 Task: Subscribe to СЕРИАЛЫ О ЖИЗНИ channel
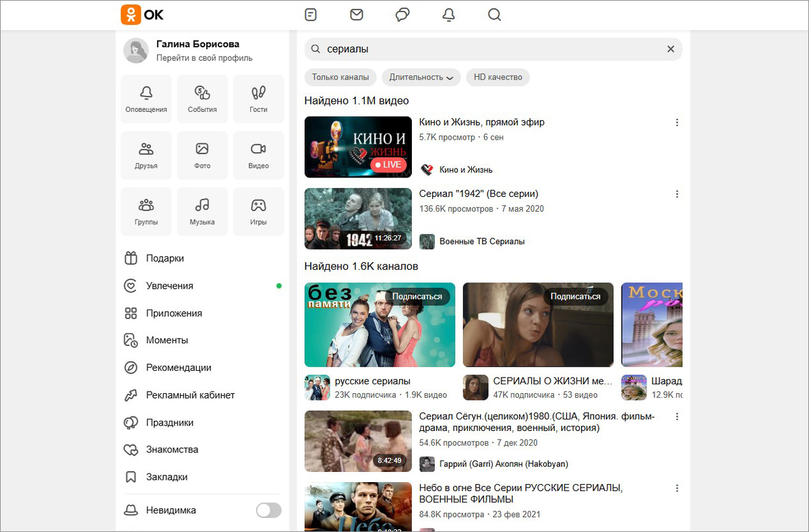pyautogui.click(x=576, y=297)
